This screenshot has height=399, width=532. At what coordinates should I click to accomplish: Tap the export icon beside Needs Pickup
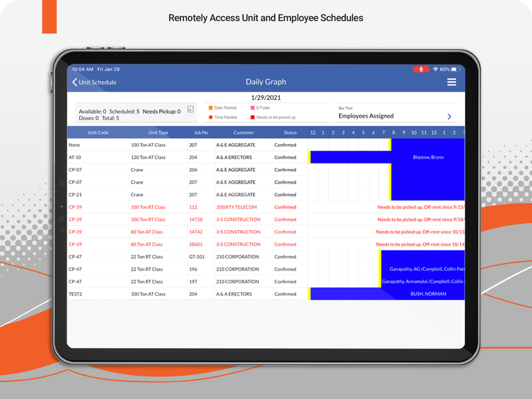190,109
